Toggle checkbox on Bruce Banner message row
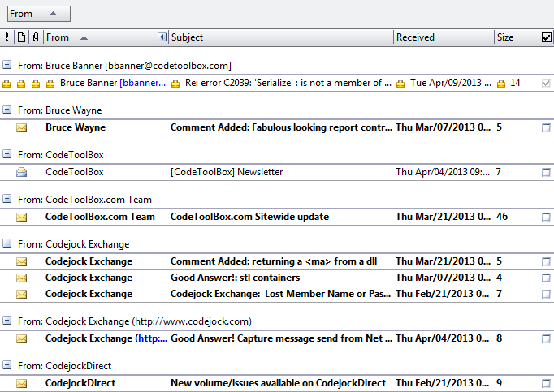 (546, 84)
